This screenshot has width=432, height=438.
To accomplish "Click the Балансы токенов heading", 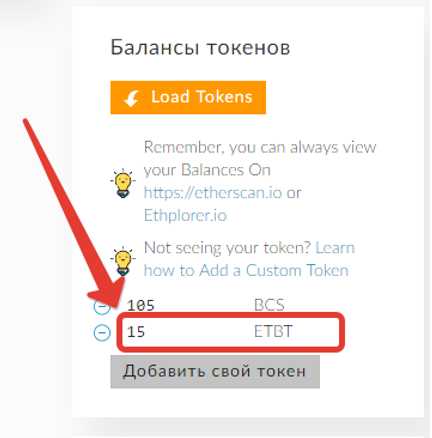I will (x=200, y=48).
